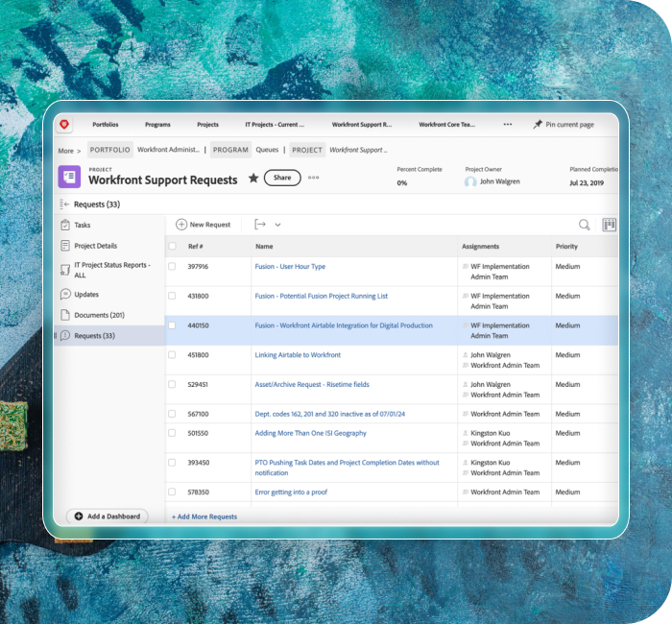The height and width of the screenshot is (624, 672).
Task: Click John Walgren's avatar icon
Action: point(470,182)
